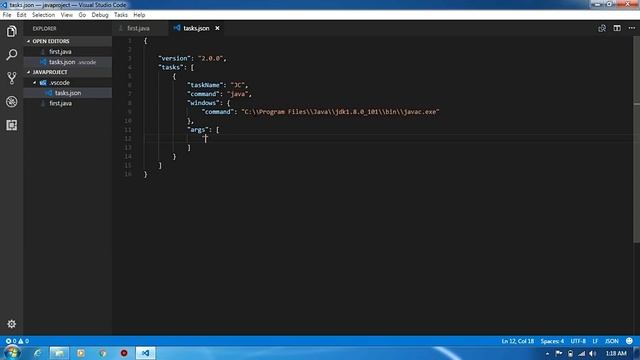640x360 pixels.
Task: Open the Selection menu
Action: click(43, 15)
